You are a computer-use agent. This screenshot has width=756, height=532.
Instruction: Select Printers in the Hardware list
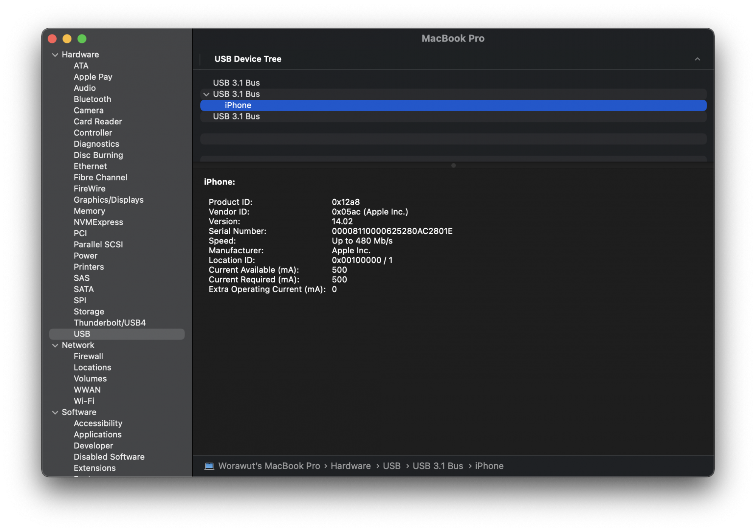tap(89, 267)
